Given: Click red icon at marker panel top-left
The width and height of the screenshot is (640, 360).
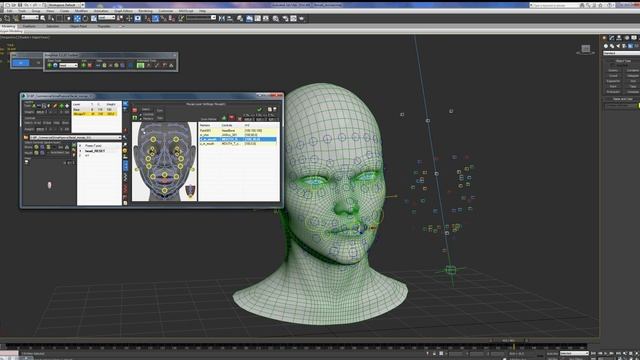Looking at the screenshot, I should pyautogui.click(x=134, y=110).
